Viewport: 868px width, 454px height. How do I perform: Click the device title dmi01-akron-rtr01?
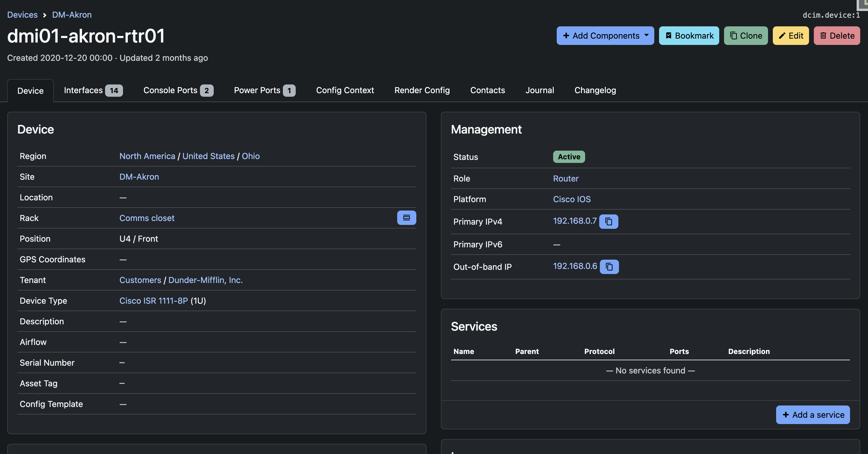pos(86,36)
